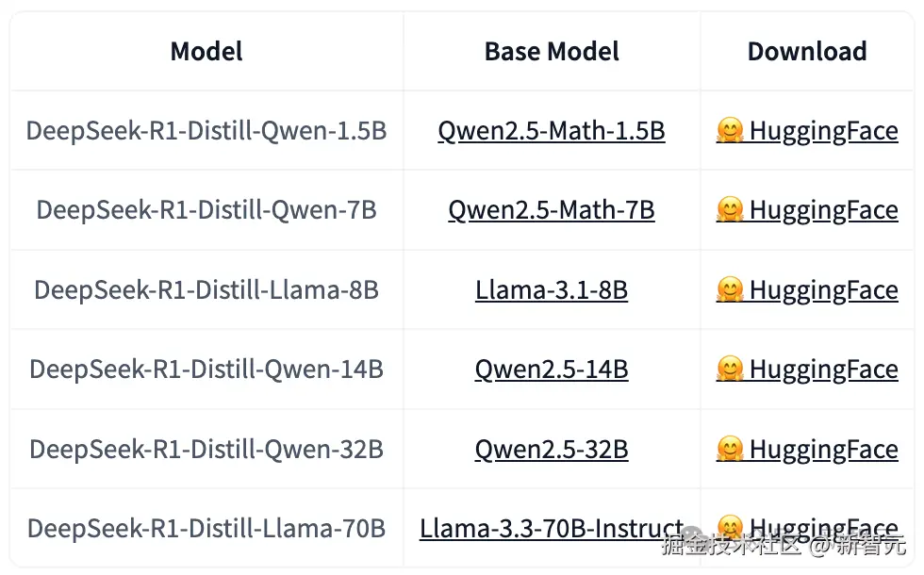The height and width of the screenshot is (575, 924).
Task: Open the Qwen2.5-Math-7B base model link
Action: [552, 209]
